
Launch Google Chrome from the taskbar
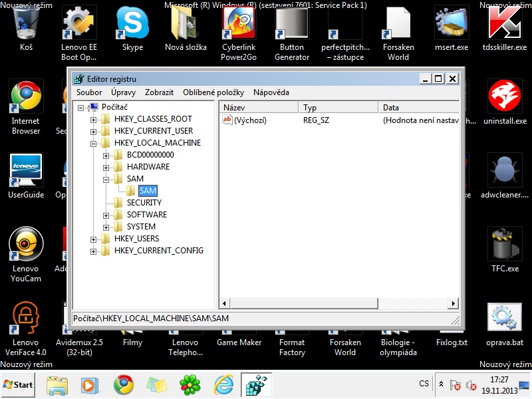pos(123,384)
